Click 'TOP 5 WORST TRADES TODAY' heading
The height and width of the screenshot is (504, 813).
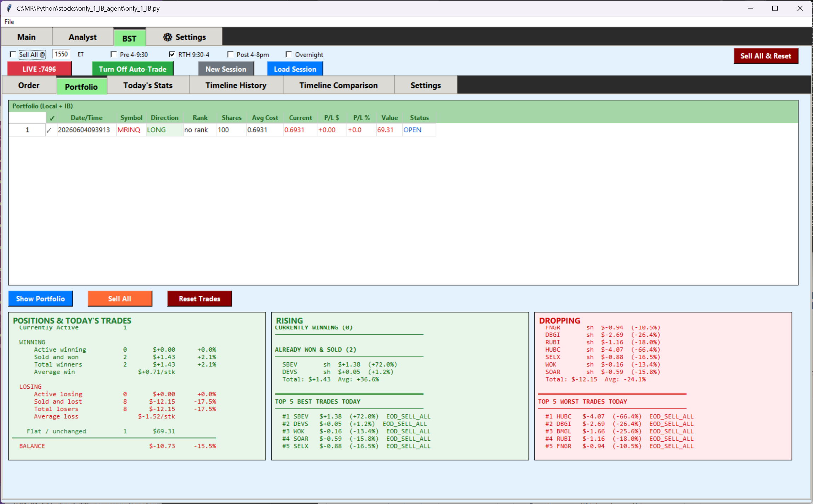click(582, 402)
